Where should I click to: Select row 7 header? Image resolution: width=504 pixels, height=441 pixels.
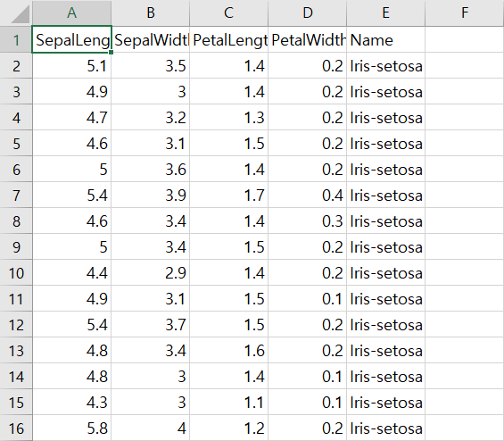(16, 195)
